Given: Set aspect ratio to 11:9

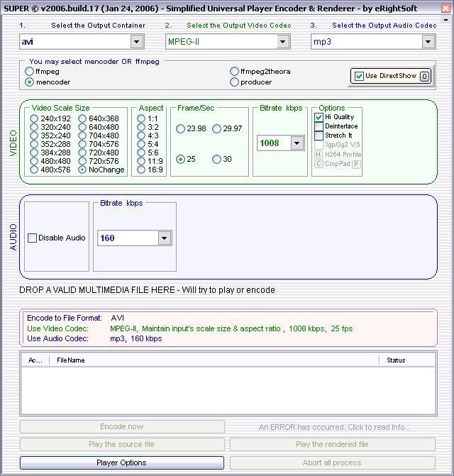Looking at the screenshot, I should click(141, 161).
